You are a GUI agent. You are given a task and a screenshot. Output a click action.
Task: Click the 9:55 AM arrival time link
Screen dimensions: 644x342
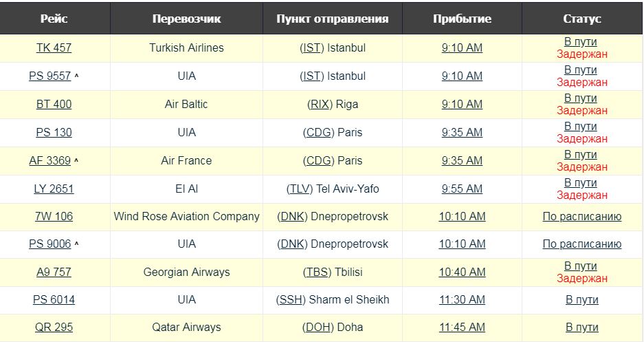462,189
